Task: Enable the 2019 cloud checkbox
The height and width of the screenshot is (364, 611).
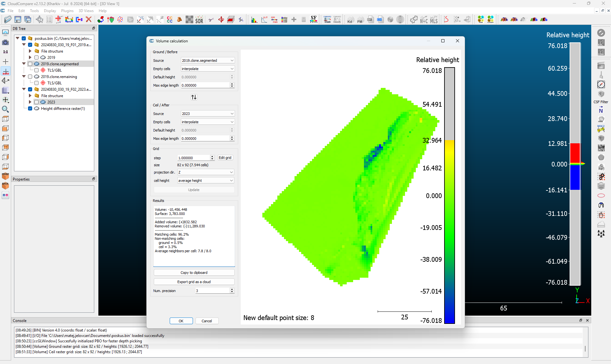Action: [37, 58]
